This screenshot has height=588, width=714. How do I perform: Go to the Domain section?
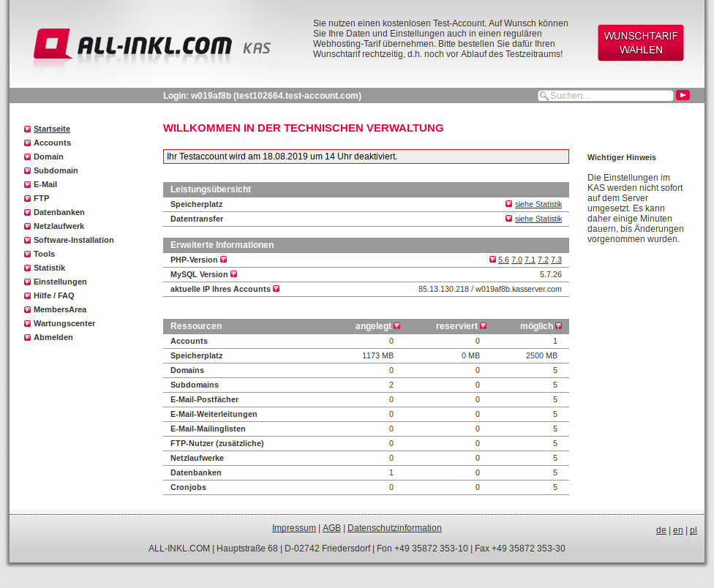(48, 157)
